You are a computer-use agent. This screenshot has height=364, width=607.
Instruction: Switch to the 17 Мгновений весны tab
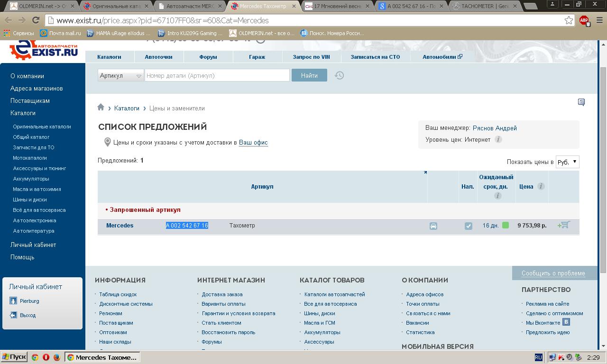pyautogui.click(x=337, y=6)
